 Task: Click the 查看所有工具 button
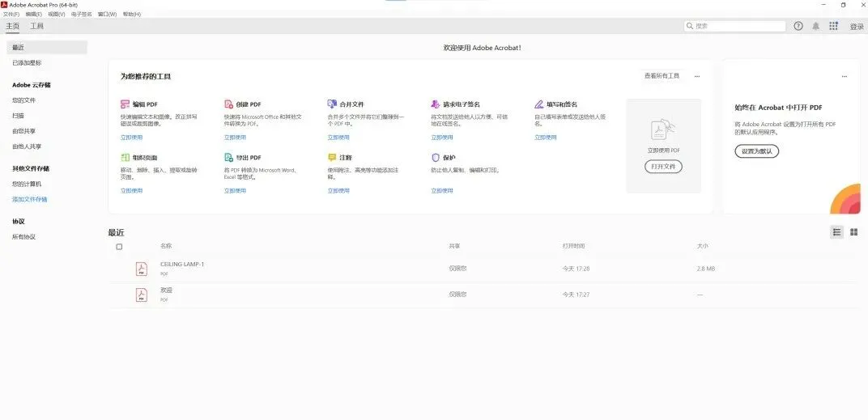(662, 76)
